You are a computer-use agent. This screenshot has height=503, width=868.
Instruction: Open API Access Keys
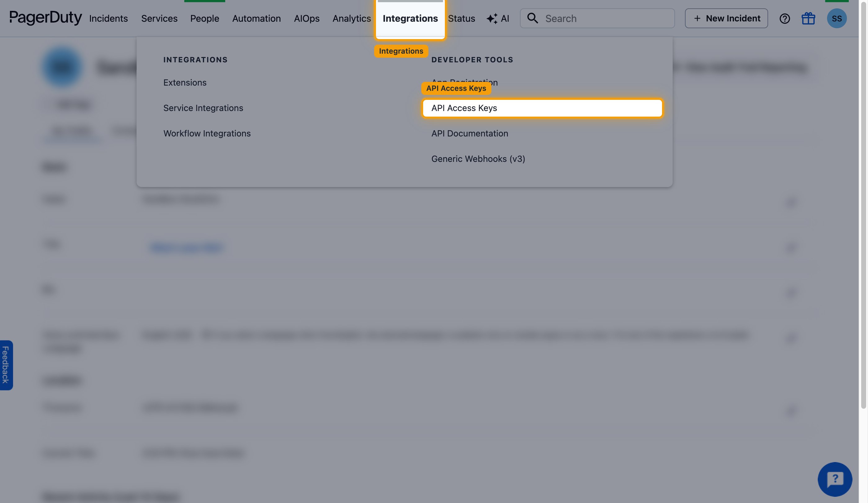coord(542,108)
